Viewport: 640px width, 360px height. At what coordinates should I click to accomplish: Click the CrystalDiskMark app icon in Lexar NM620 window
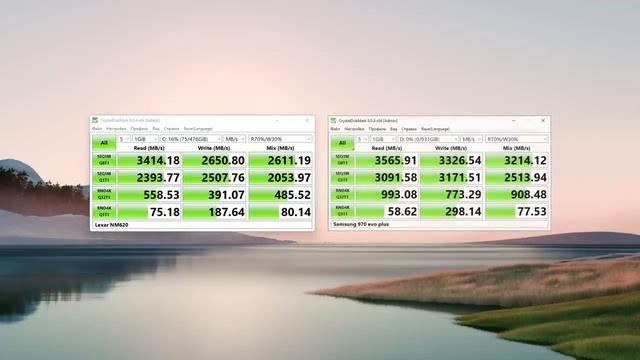tap(95, 120)
